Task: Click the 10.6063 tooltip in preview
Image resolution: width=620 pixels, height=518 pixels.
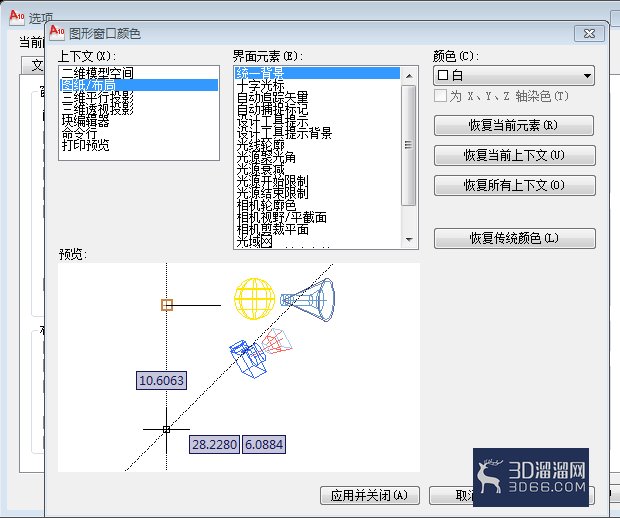Action: tap(161, 380)
